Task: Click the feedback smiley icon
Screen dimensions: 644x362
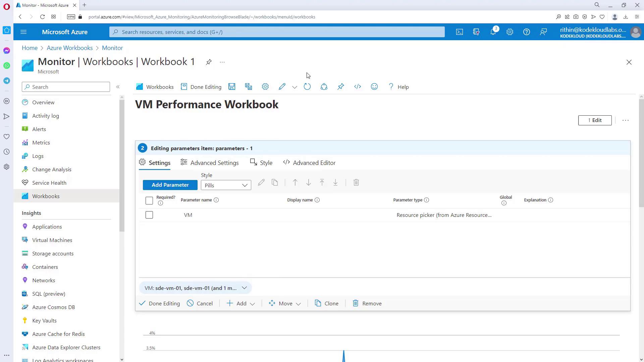Action: 374,87
